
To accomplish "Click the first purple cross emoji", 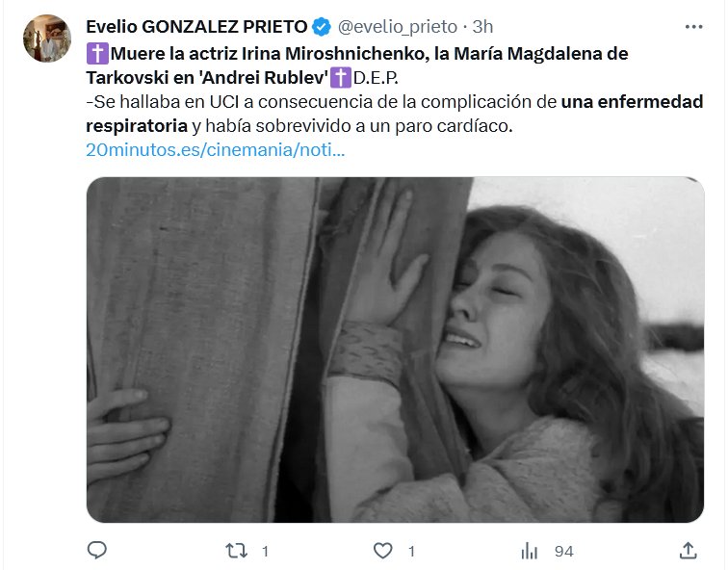I will pos(97,53).
